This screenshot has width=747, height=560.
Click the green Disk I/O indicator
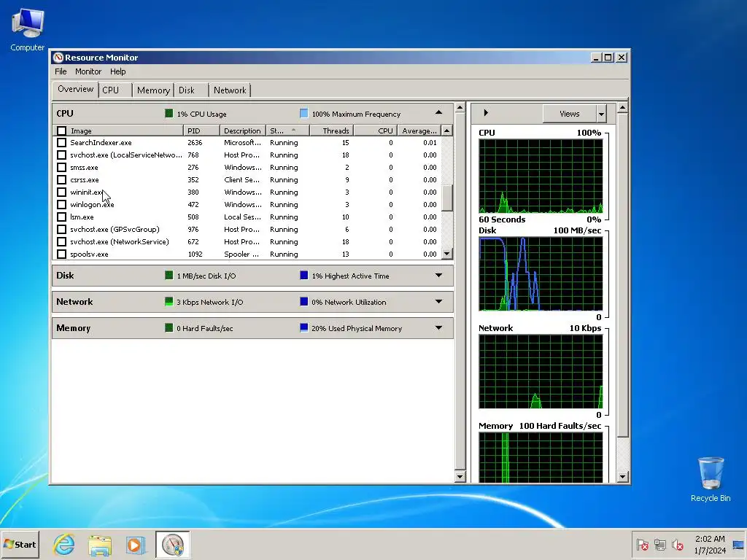(x=169, y=275)
